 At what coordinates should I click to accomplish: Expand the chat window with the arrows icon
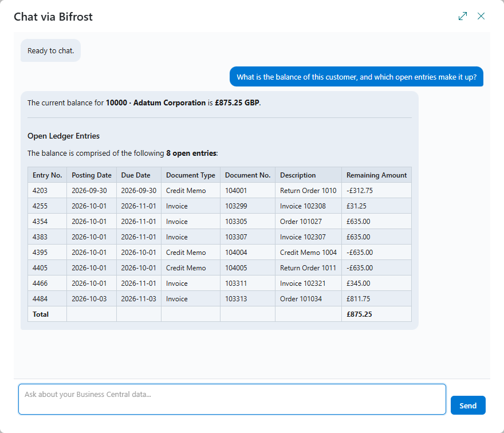click(x=463, y=16)
